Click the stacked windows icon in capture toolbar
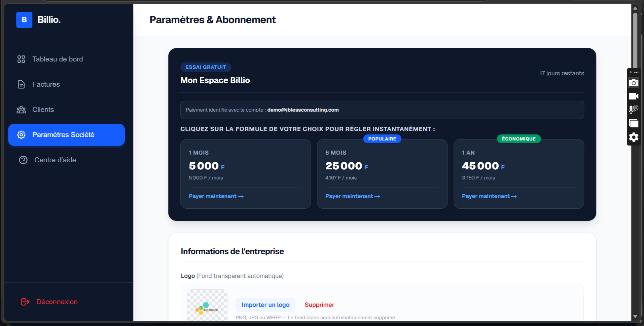 (x=634, y=123)
